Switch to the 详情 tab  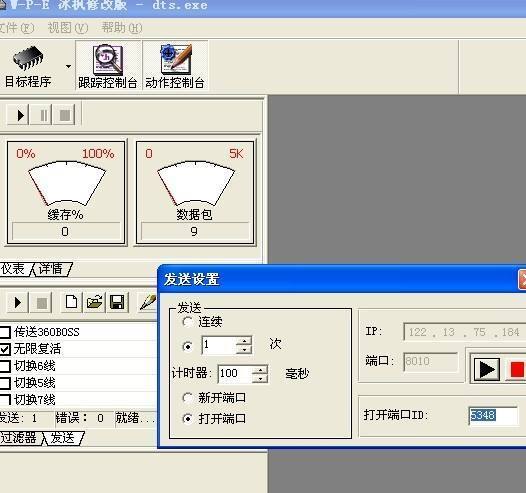click(52, 269)
